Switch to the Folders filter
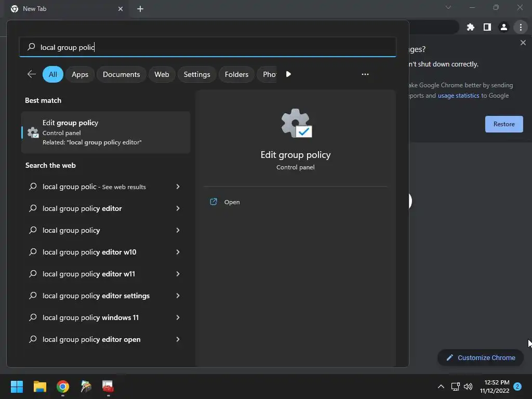 236,74
